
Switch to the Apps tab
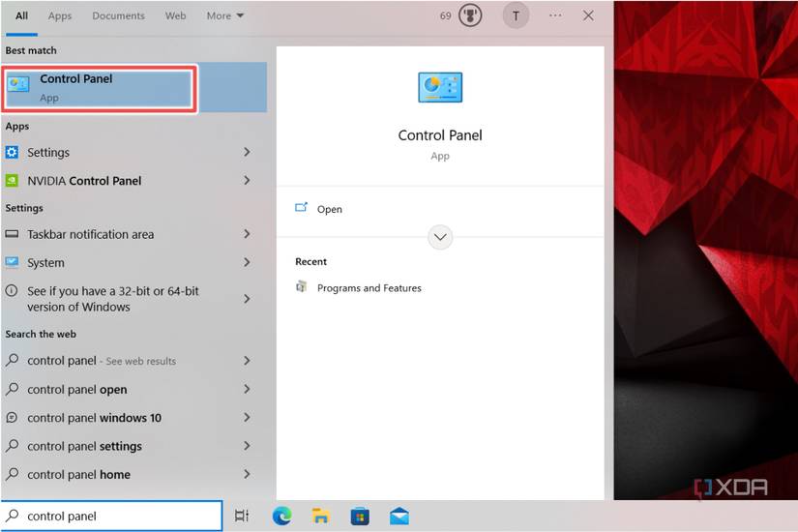pos(60,15)
